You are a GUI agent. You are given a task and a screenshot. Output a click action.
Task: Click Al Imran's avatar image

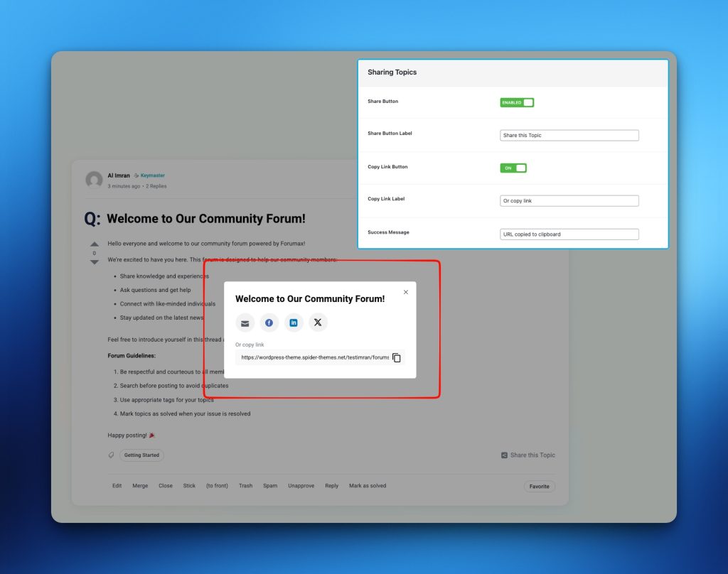pyautogui.click(x=94, y=180)
